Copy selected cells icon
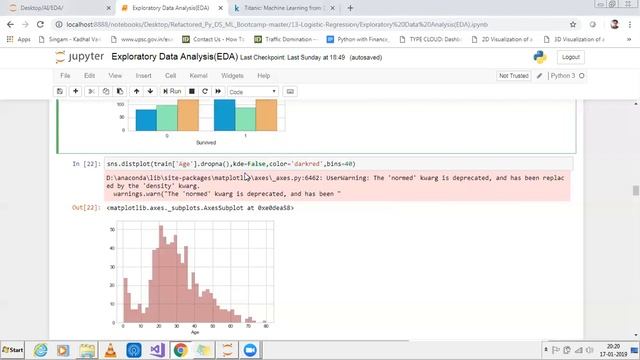 (106, 91)
